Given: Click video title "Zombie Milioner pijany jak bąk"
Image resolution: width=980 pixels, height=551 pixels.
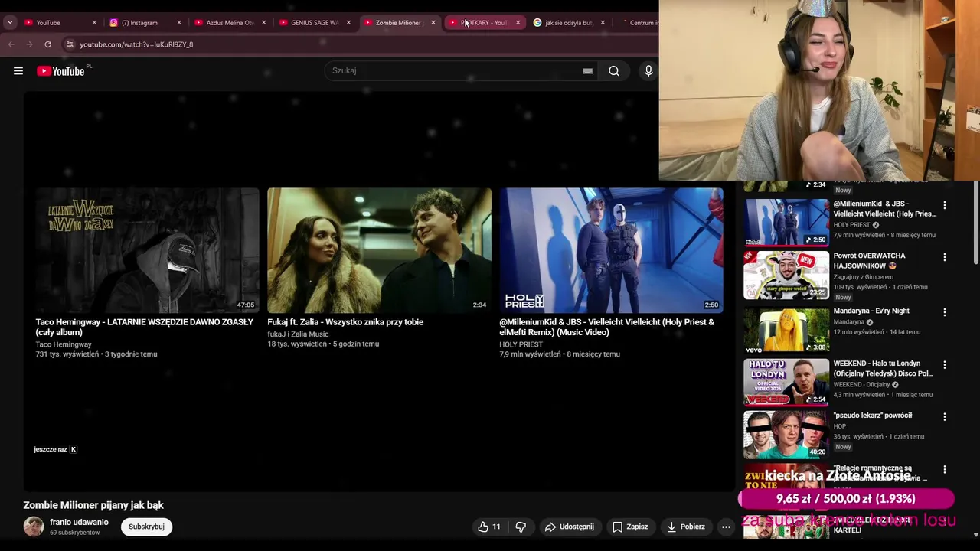Looking at the screenshot, I should (93, 505).
